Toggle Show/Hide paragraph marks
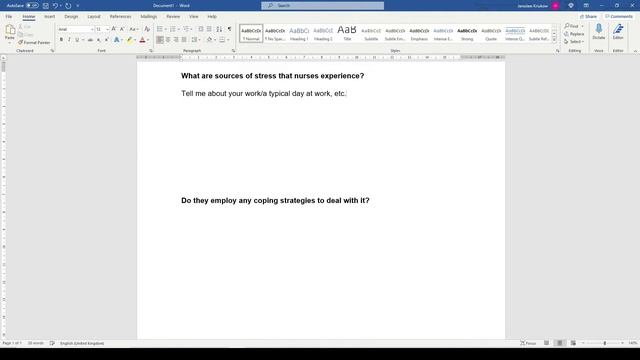 (229, 29)
